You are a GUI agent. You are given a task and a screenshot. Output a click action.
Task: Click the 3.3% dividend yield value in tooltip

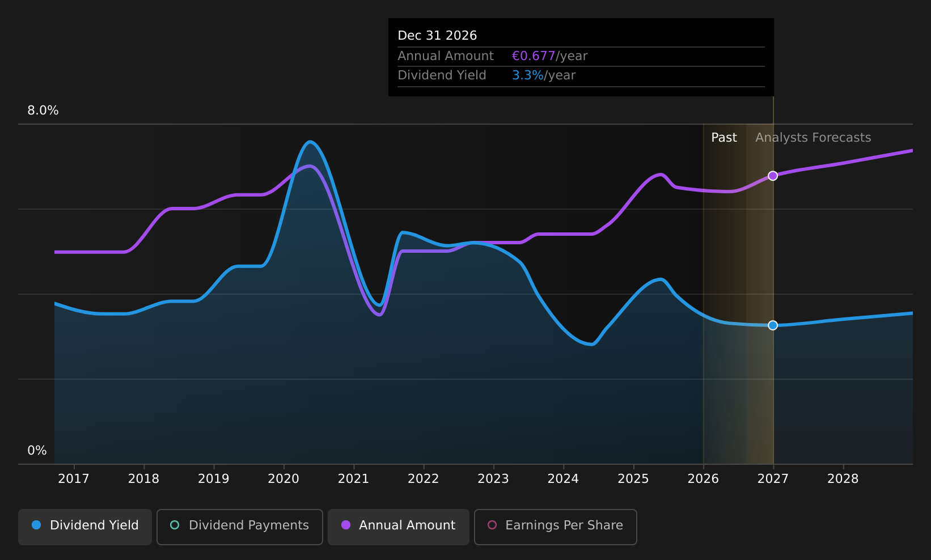point(528,75)
